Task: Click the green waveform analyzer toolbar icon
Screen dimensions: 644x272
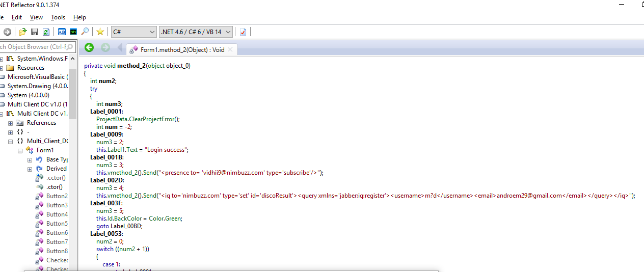Action: pyautogui.click(x=73, y=32)
